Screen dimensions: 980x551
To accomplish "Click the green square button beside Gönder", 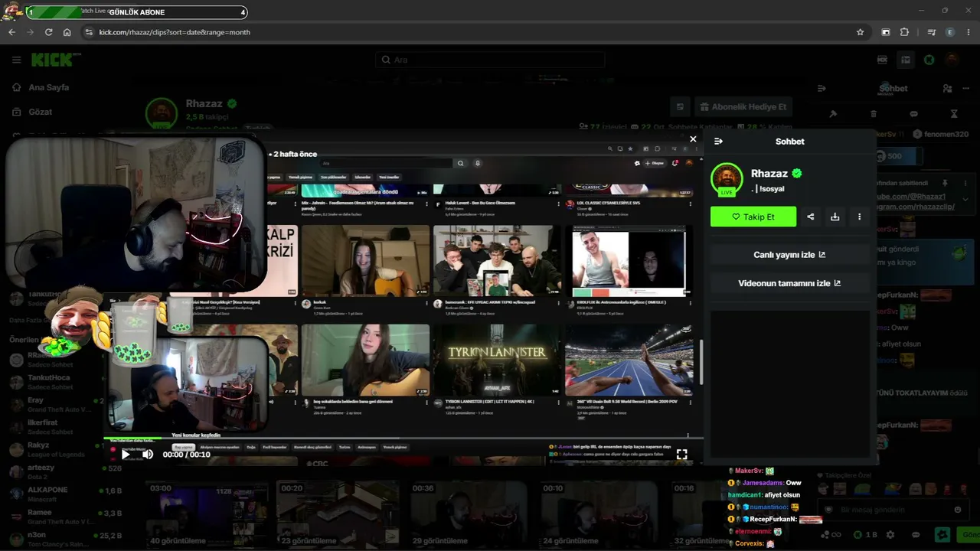I will tap(943, 535).
